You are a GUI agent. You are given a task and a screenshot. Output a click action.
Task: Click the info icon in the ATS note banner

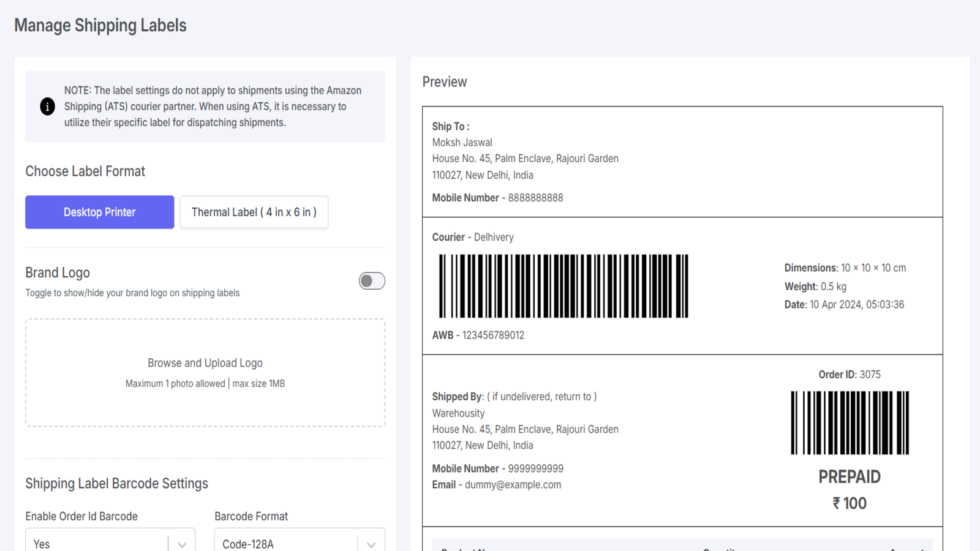pyautogui.click(x=47, y=106)
